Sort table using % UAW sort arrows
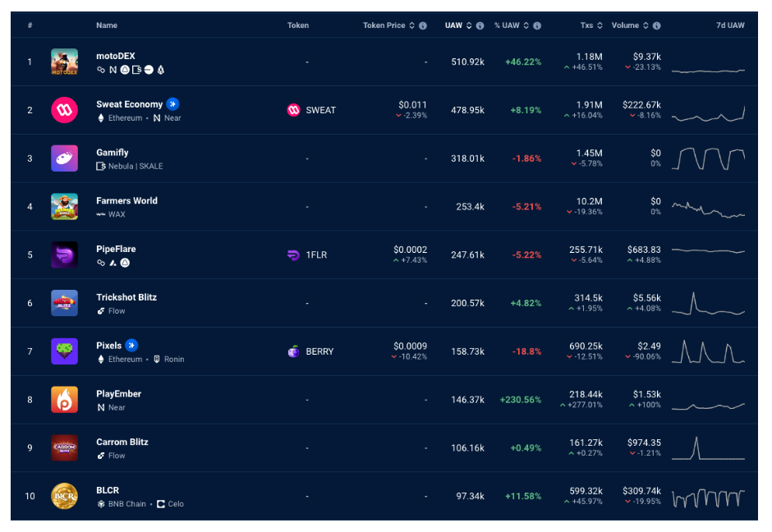The width and height of the screenshot is (772, 532). click(526, 25)
